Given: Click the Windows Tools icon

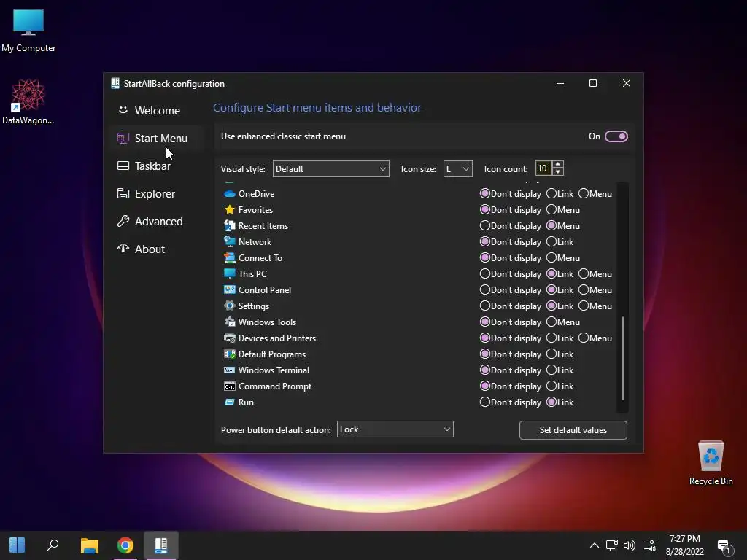Looking at the screenshot, I should [x=230, y=322].
